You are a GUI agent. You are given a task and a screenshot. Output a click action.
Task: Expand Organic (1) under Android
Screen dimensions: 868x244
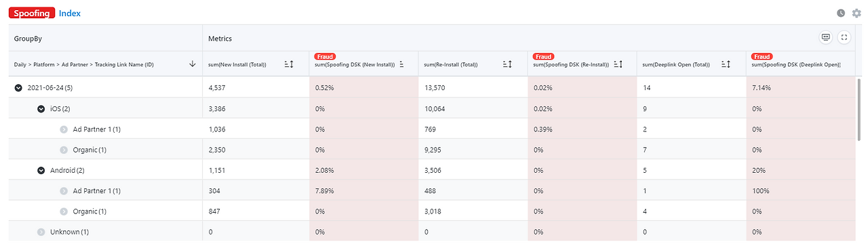(64, 211)
